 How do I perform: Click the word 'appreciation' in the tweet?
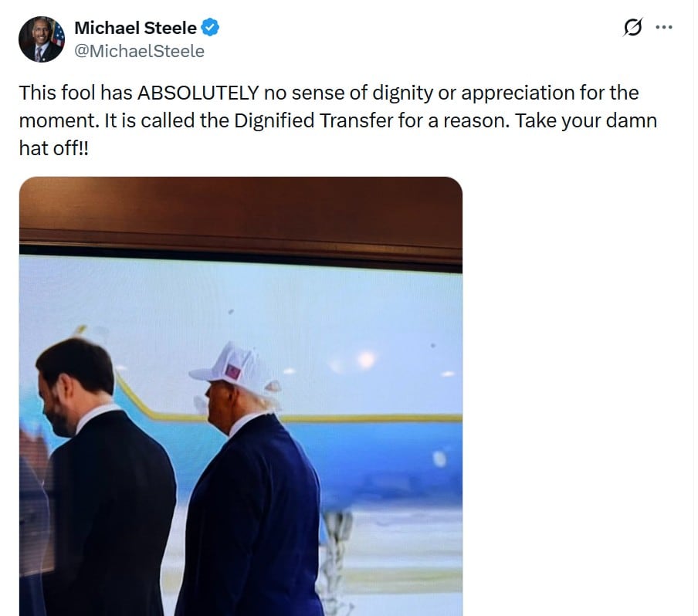coord(518,93)
